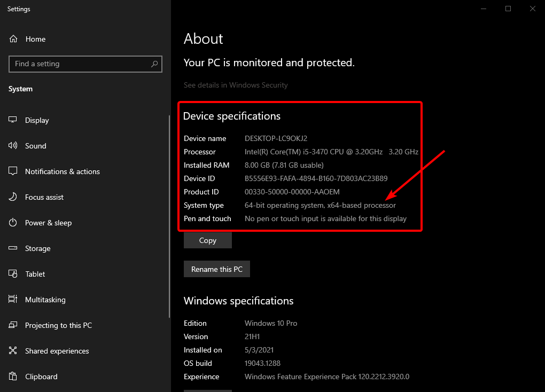Click the Projecting to this PC icon
The height and width of the screenshot is (392, 545).
pyautogui.click(x=13, y=325)
